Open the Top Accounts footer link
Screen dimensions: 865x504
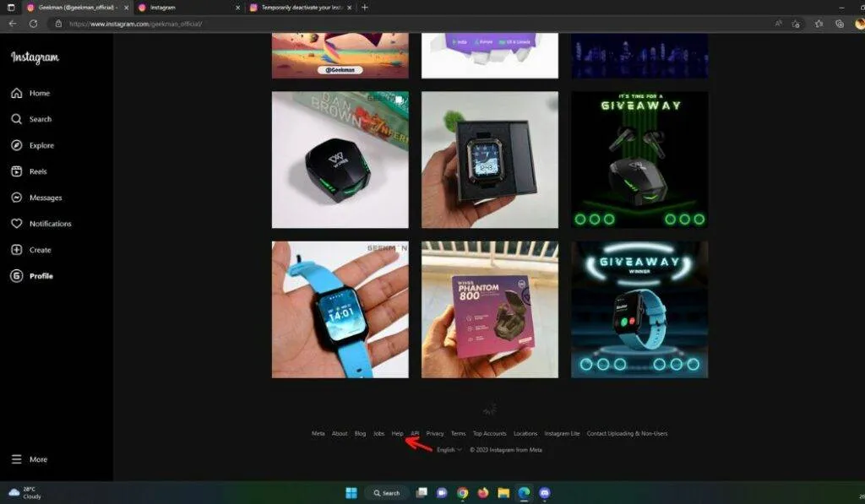pyautogui.click(x=489, y=433)
